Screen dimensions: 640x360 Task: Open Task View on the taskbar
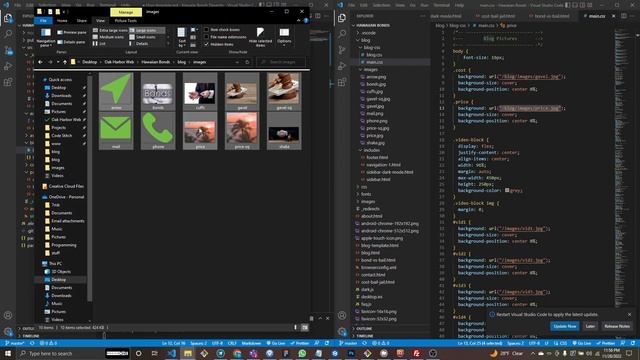(x=155, y=353)
